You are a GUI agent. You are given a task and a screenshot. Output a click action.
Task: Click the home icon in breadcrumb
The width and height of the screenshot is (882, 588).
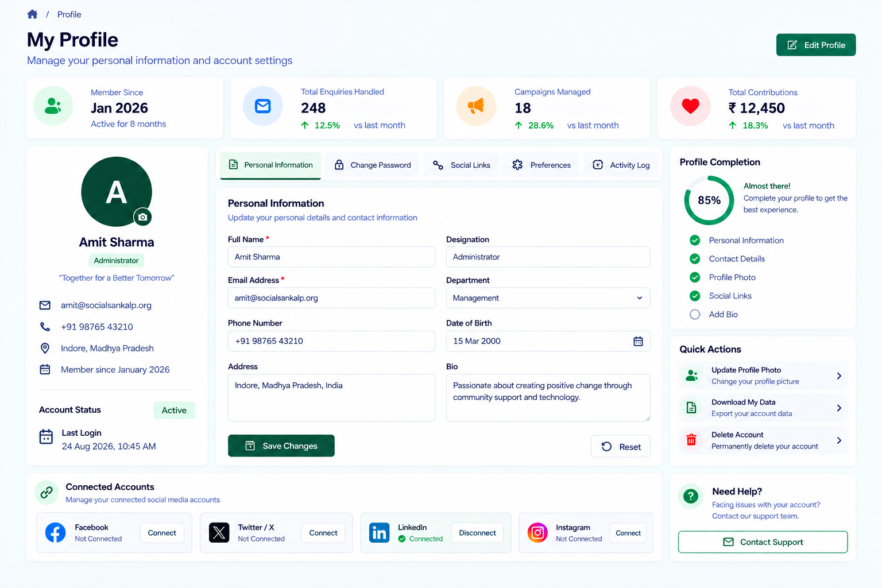click(32, 14)
